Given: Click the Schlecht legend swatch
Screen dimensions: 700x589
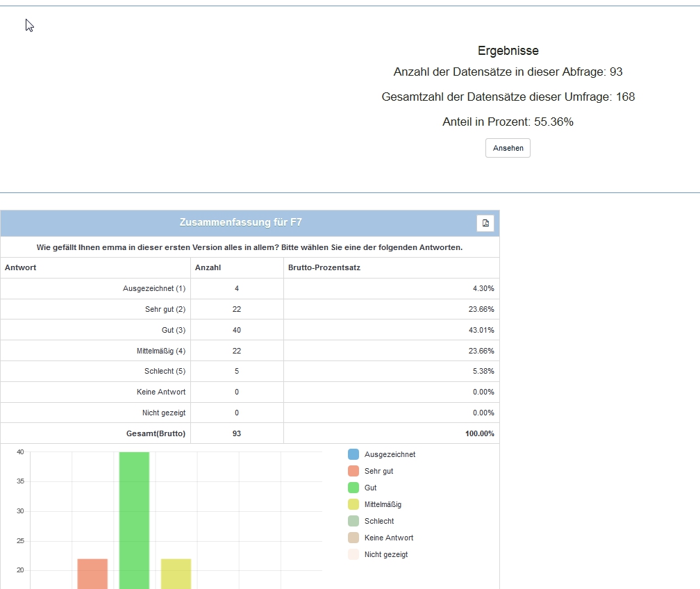Looking at the screenshot, I should [x=353, y=521].
